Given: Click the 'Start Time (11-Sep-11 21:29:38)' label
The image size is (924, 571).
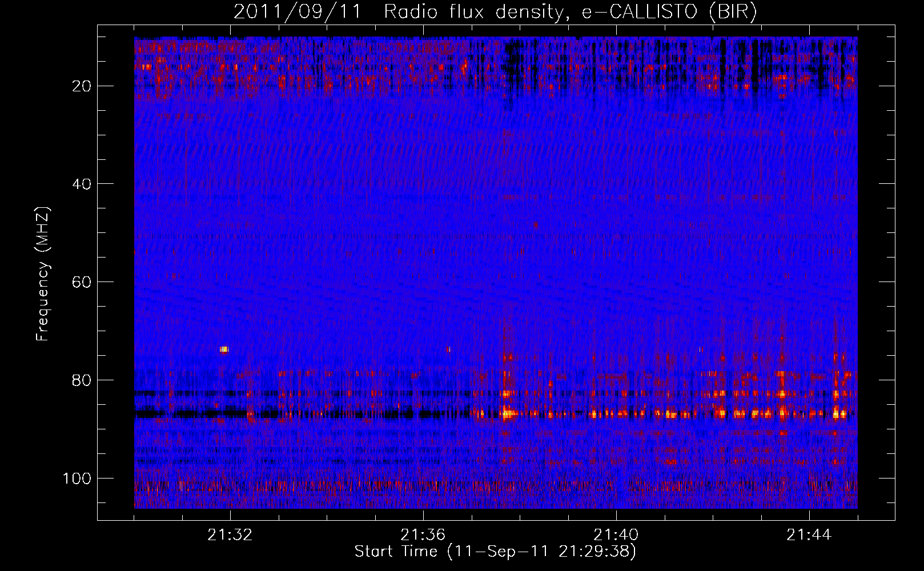Looking at the screenshot, I should pyautogui.click(x=495, y=552).
